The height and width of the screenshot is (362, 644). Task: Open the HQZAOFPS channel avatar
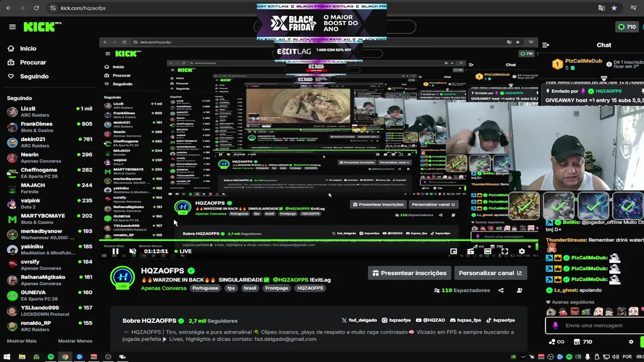click(123, 279)
